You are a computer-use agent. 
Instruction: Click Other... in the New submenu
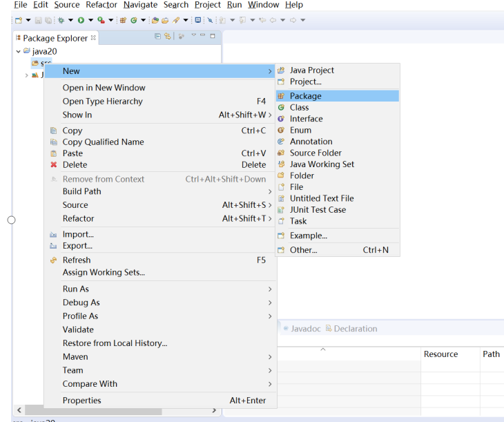pos(337,250)
